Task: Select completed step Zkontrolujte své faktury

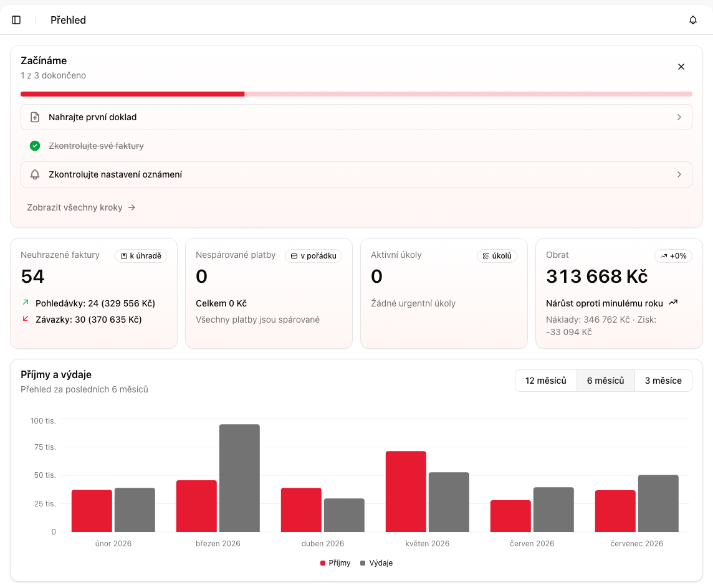Action: [96, 146]
